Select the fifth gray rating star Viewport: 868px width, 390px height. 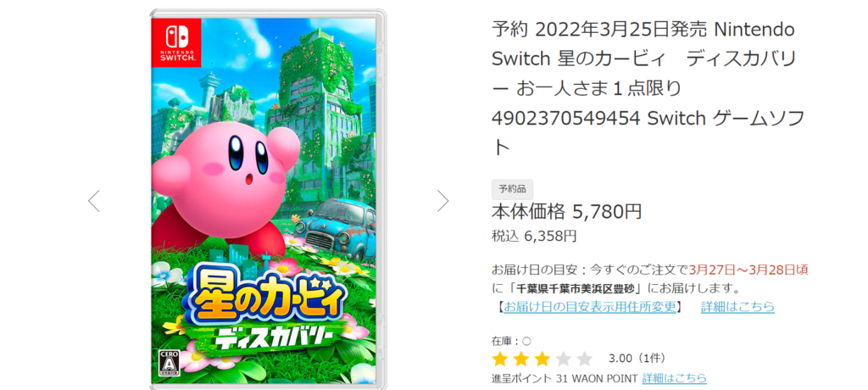tap(585, 359)
